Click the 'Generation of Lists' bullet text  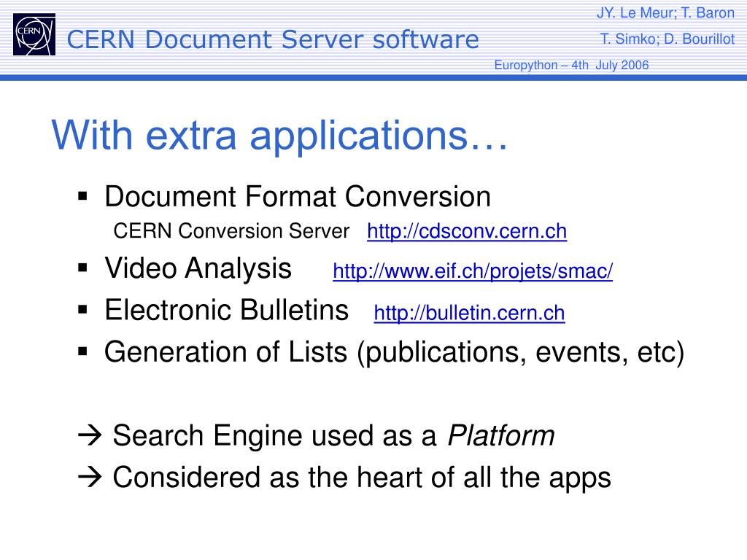395,353
